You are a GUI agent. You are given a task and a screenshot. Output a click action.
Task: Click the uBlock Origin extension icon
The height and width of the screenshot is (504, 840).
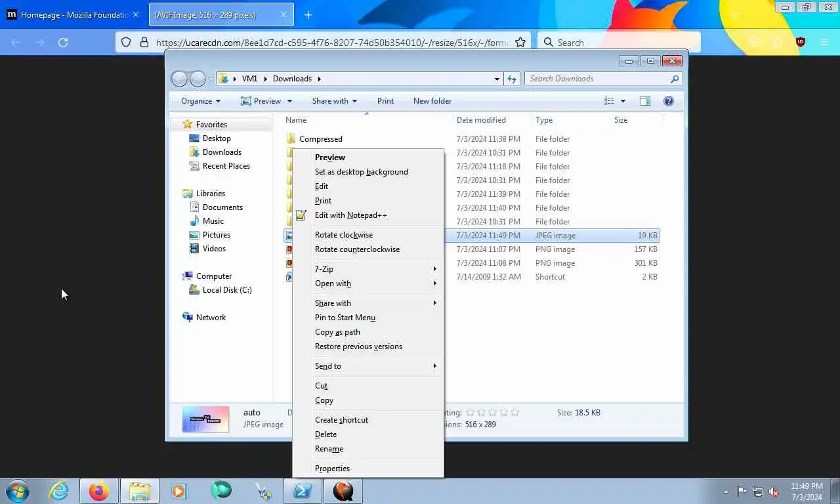pos(800,42)
